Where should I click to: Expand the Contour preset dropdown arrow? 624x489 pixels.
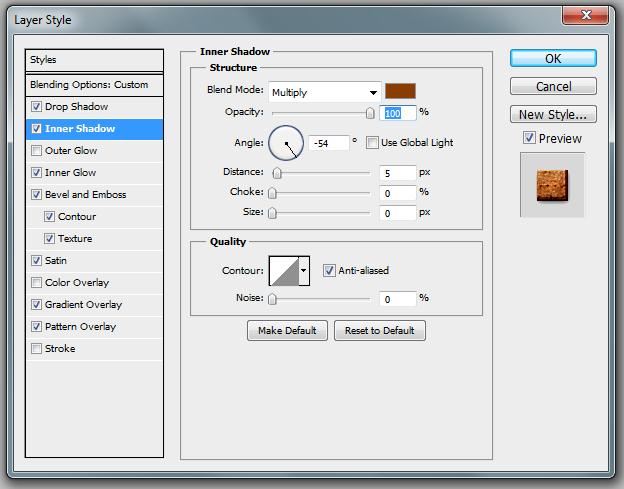(304, 270)
